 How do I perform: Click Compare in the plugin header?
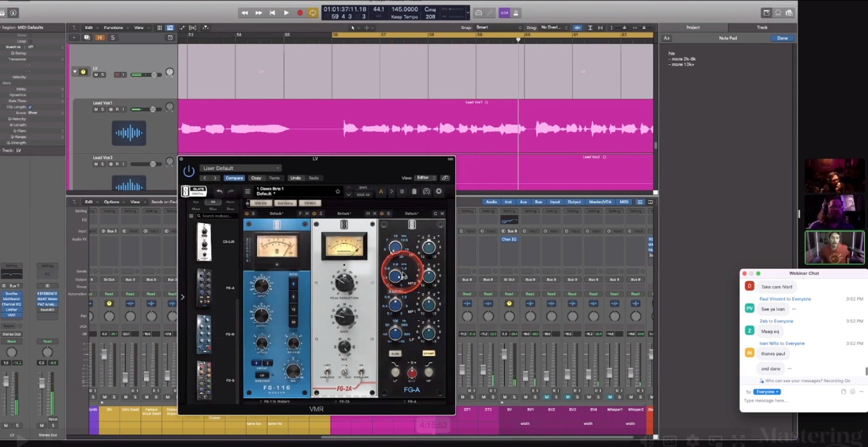coord(234,178)
